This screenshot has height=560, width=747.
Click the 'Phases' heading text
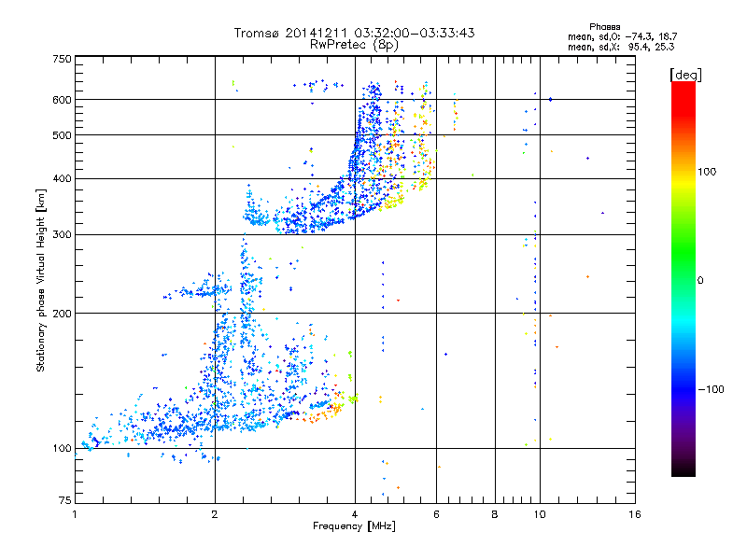[x=604, y=27]
